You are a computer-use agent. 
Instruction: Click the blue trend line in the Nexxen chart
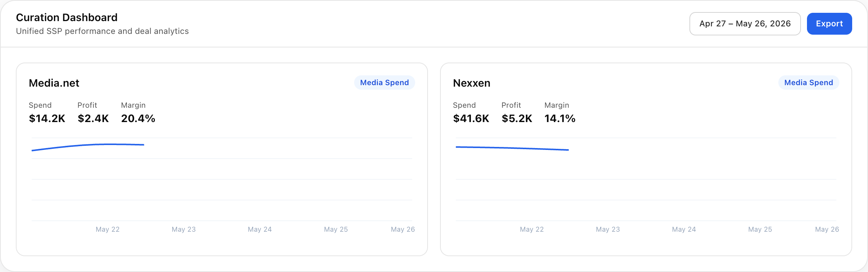point(512,148)
